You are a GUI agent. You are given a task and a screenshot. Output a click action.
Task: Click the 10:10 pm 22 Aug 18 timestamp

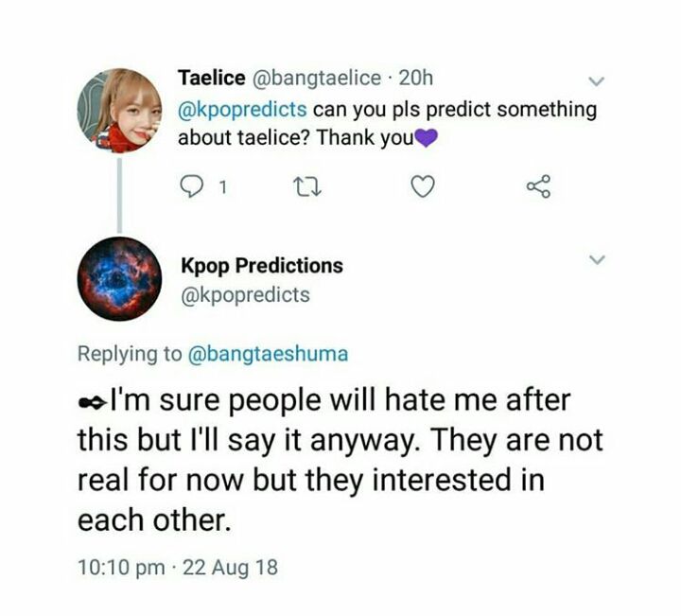tap(178, 568)
